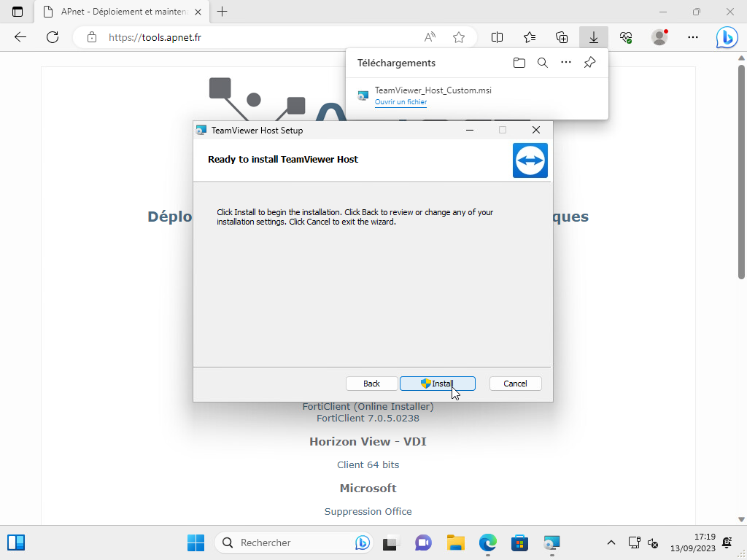The height and width of the screenshot is (560, 747).
Task: Open Collections in Edge toolbar
Action: pyautogui.click(x=562, y=37)
